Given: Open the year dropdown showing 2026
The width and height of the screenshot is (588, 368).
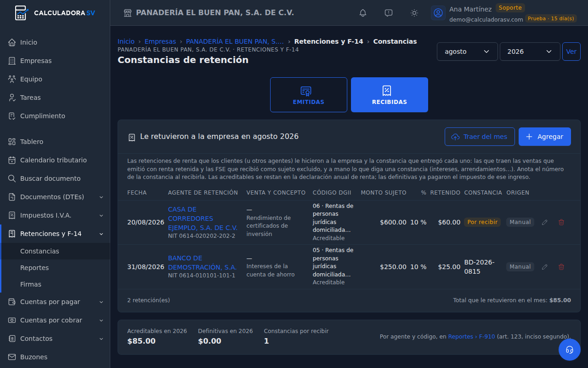Looking at the screenshot, I should tap(530, 52).
